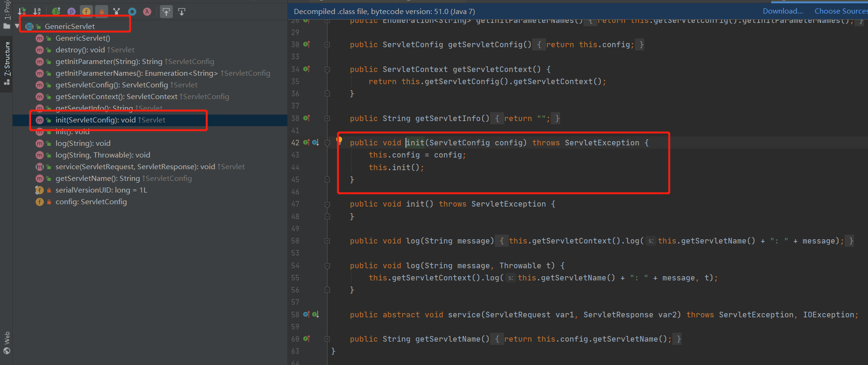Toggle Sort Alphabetically in Structure toolbar
The height and width of the screenshot is (365, 868).
coord(37,11)
